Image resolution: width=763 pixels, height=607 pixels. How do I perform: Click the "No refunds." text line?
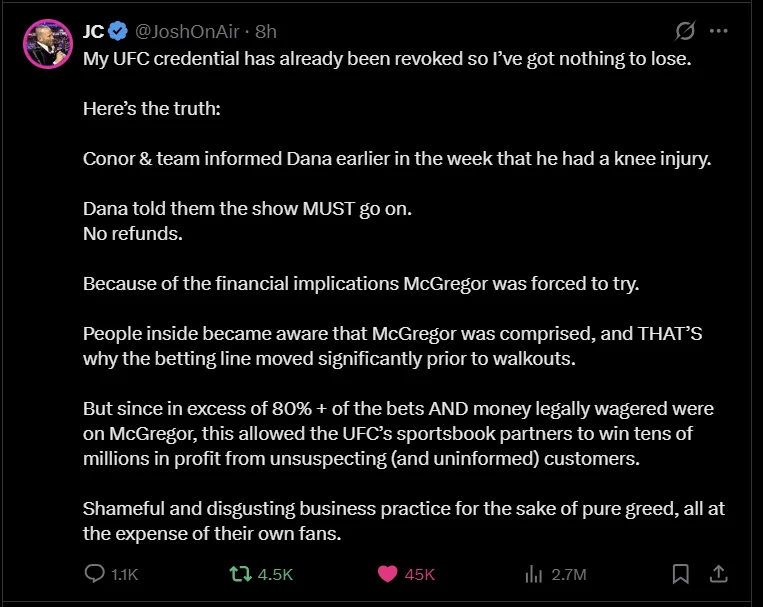point(133,234)
